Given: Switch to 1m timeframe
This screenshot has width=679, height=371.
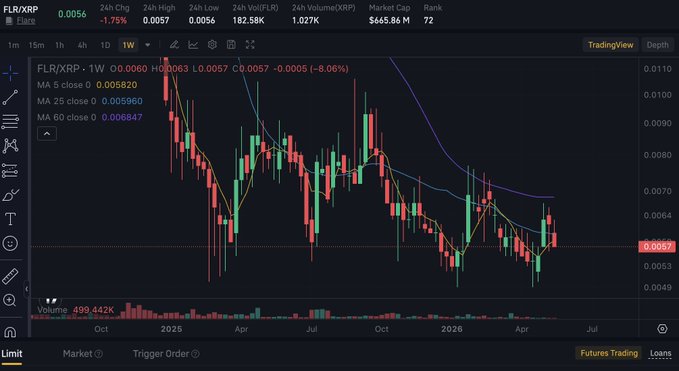Looking at the screenshot, I should 13,45.
